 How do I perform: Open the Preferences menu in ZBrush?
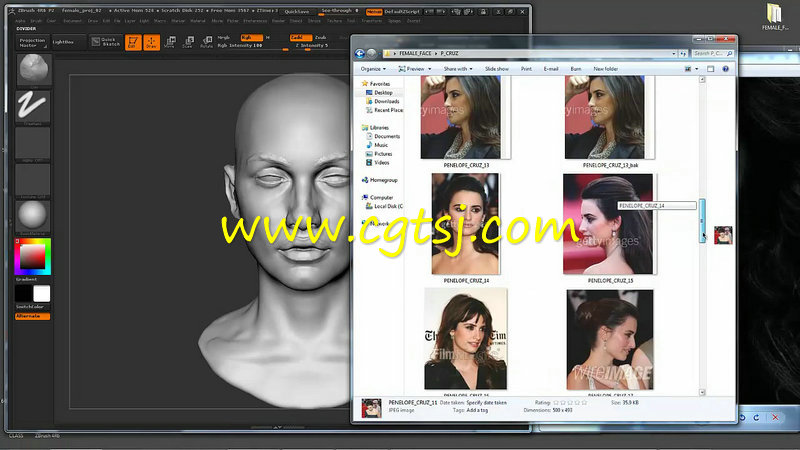tap(255, 21)
